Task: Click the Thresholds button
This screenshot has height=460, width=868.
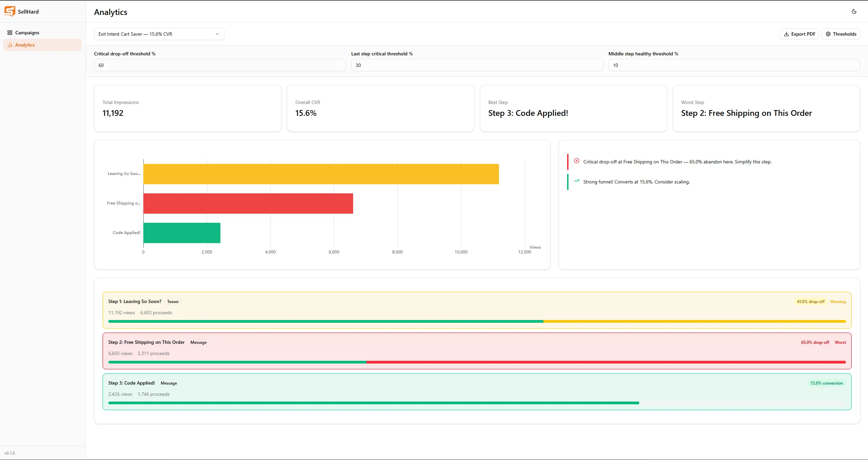Action: (x=841, y=34)
